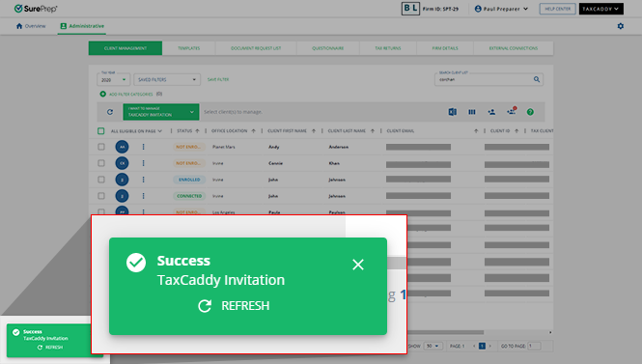Open the settings gear icon
642x364 pixels.
(621, 26)
